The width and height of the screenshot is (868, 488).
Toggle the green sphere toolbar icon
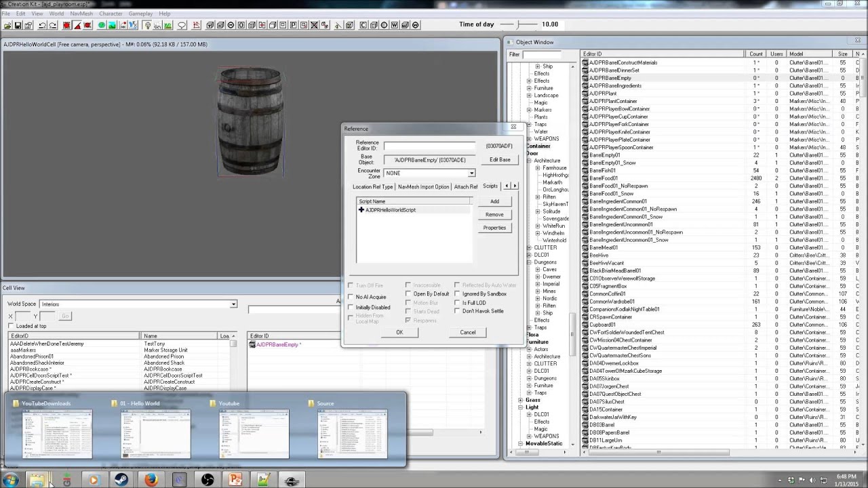[x=101, y=25]
